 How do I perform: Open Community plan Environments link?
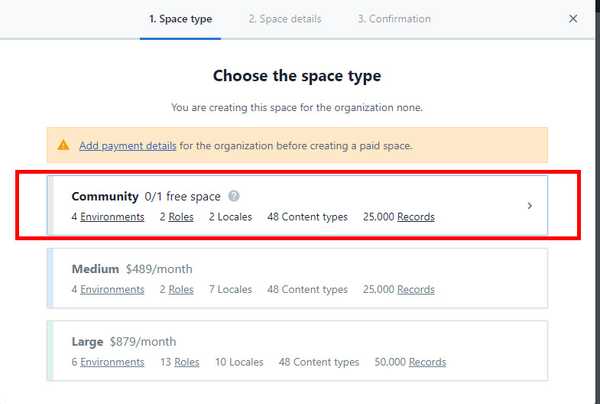112,217
